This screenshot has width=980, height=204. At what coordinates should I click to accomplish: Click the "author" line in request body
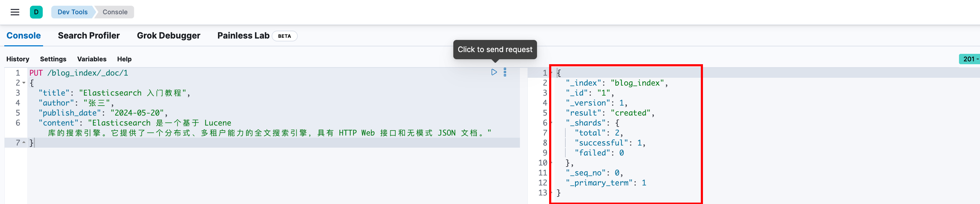coord(76,103)
